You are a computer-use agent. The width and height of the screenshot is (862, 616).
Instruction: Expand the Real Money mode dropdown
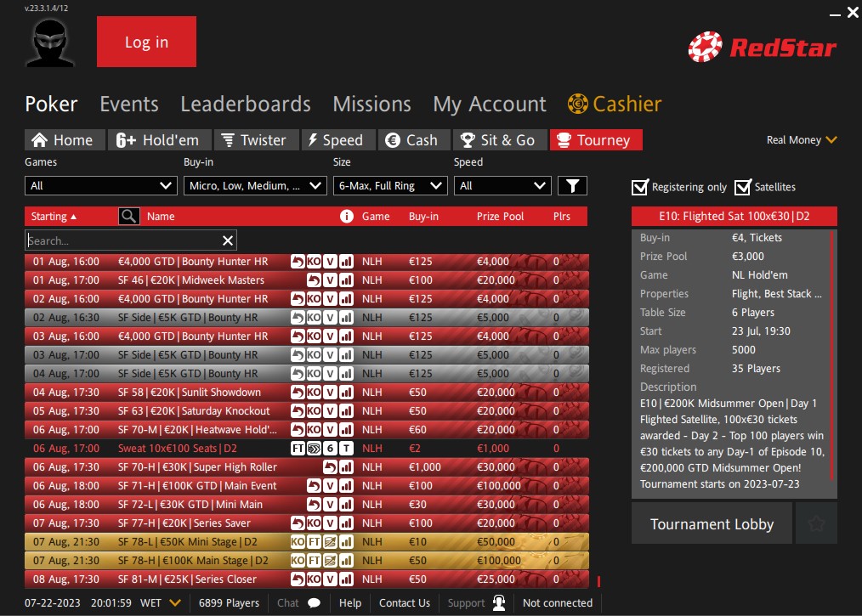802,140
